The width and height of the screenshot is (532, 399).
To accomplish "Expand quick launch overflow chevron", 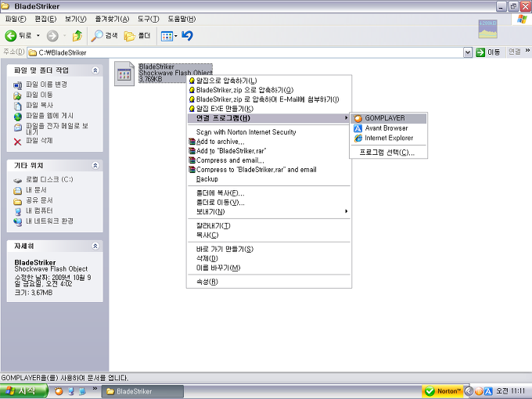I will click(x=95, y=389).
